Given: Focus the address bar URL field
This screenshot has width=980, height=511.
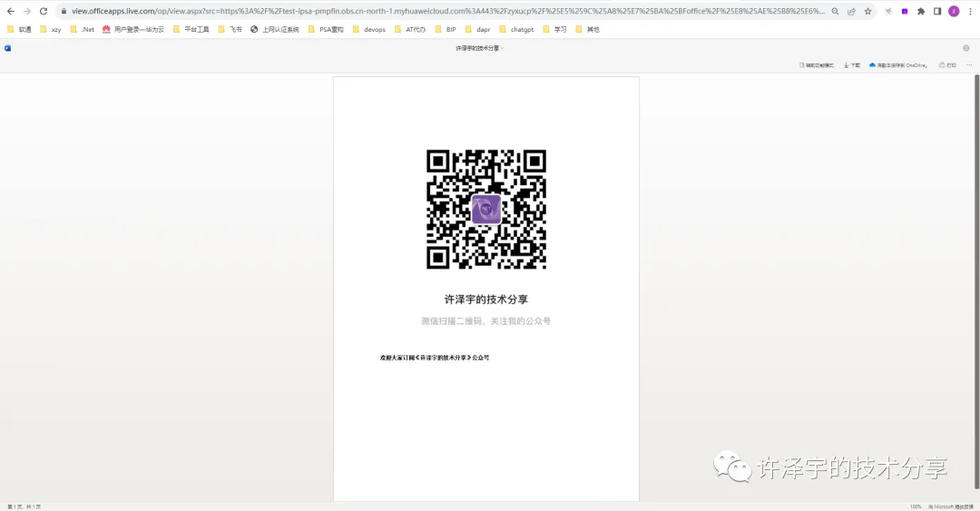Looking at the screenshot, I should pos(447,11).
